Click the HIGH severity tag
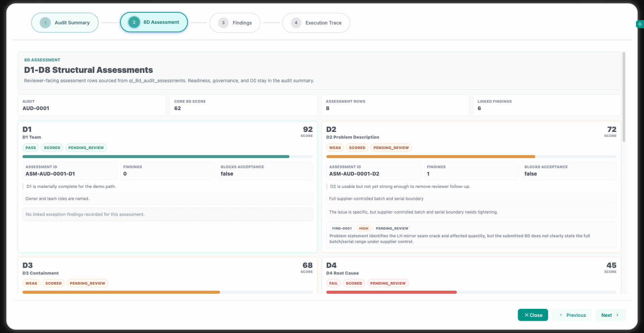 364,228
